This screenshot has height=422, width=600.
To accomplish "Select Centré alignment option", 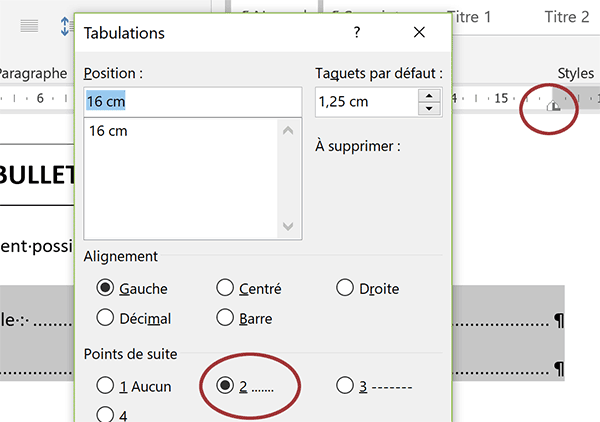I will [x=225, y=288].
